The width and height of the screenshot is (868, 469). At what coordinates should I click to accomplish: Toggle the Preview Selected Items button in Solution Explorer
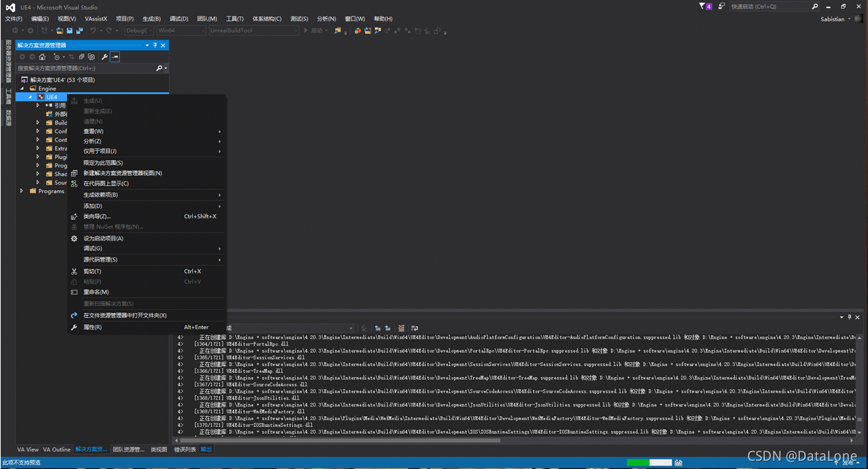(x=115, y=57)
